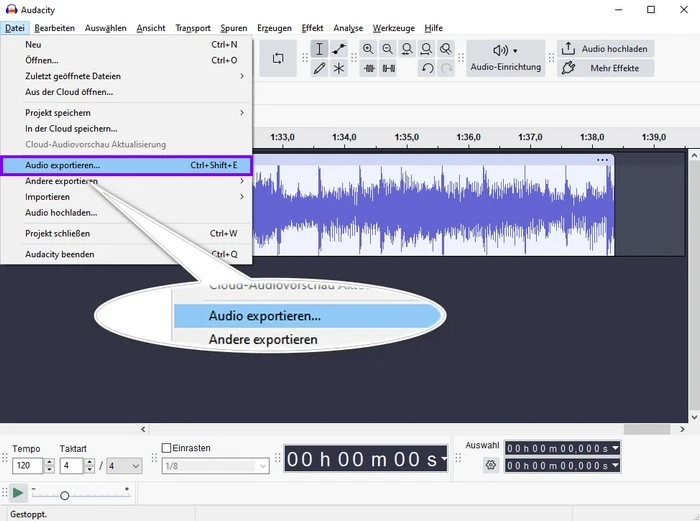Open Audio-Einrichtung speaker button
This screenshot has height=521, width=700.
point(506,58)
